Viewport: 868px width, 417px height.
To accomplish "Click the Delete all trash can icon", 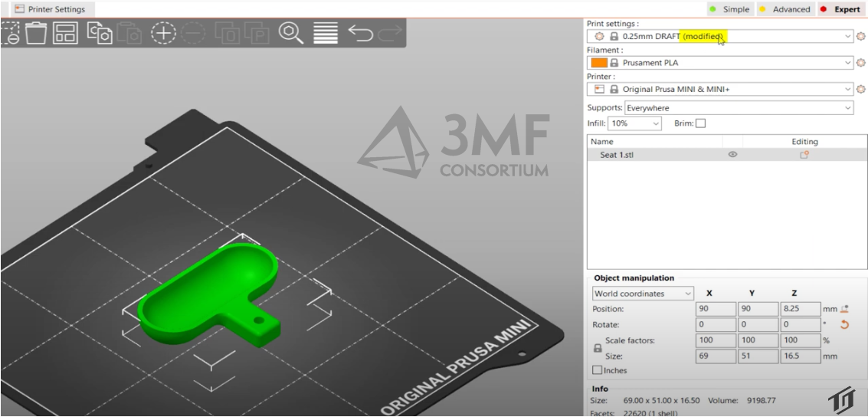I will point(37,33).
